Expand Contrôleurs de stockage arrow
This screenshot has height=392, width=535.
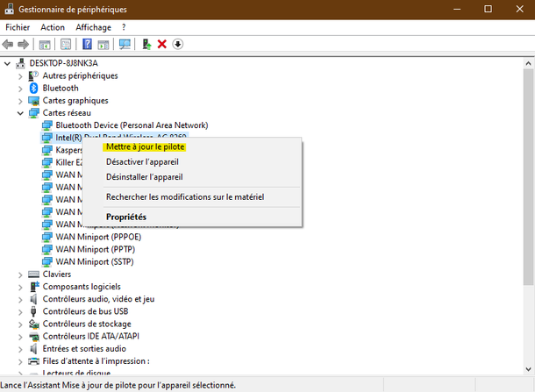click(20, 324)
